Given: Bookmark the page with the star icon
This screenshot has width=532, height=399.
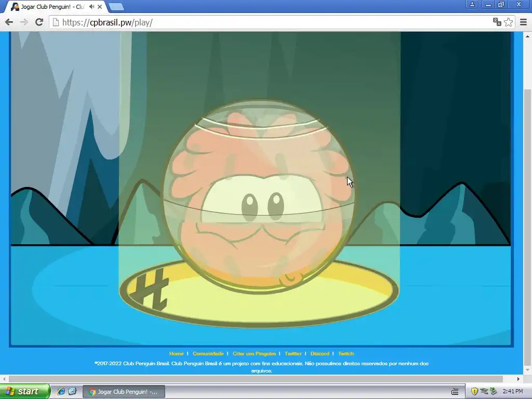Looking at the screenshot, I should tap(508, 22).
